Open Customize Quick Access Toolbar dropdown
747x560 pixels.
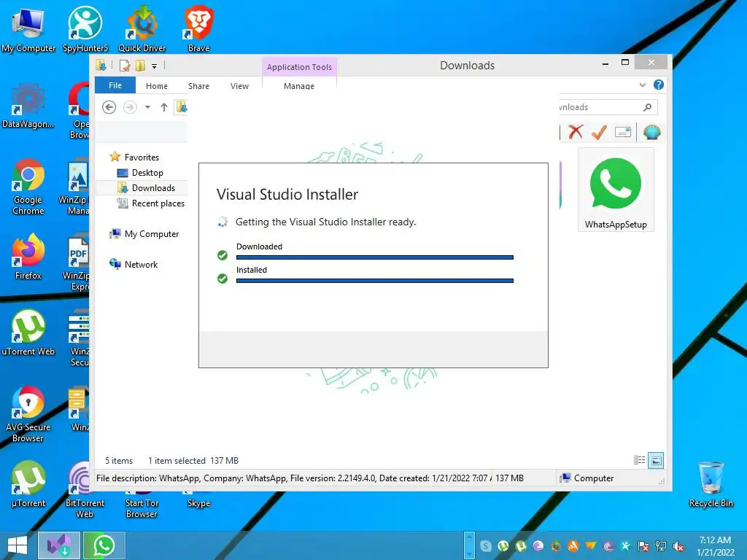[x=155, y=66]
